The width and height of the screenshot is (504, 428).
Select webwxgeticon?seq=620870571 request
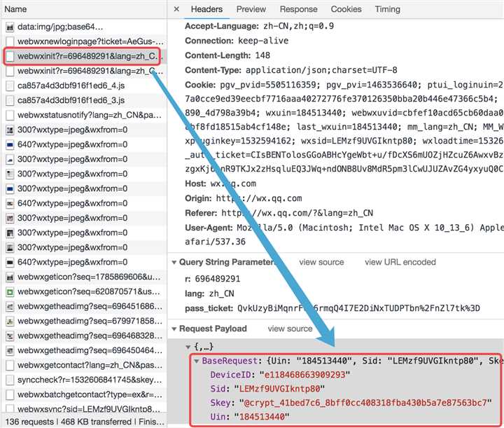(x=83, y=291)
